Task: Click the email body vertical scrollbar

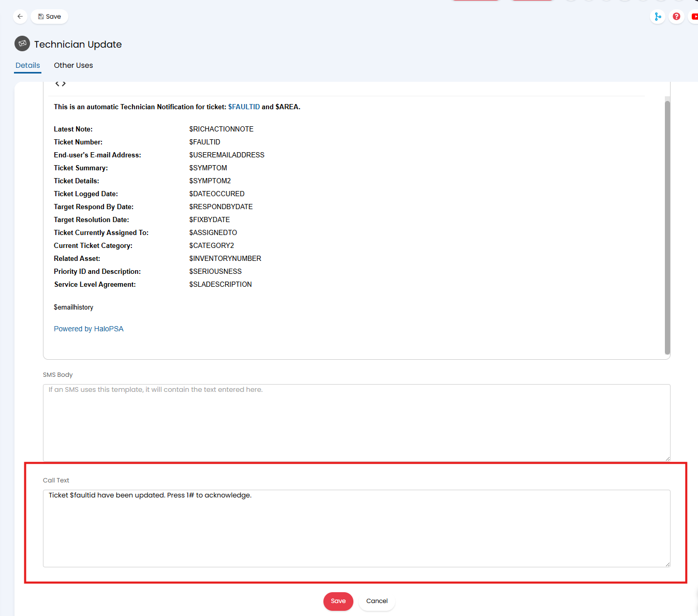Action: 667,227
